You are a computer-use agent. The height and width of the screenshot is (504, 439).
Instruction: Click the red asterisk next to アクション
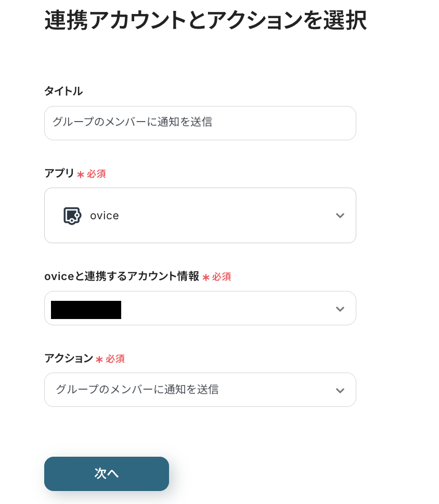pyautogui.click(x=99, y=360)
